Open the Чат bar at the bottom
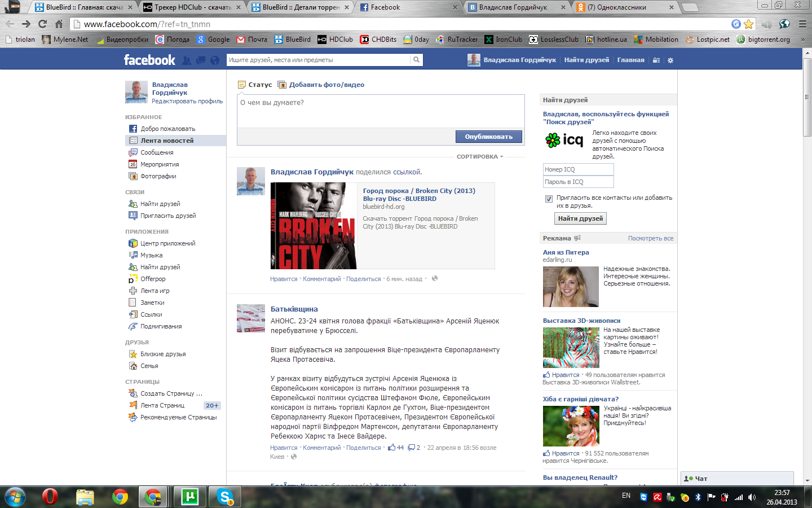The height and width of the screenshot is (508, 812). coord(737,479)
